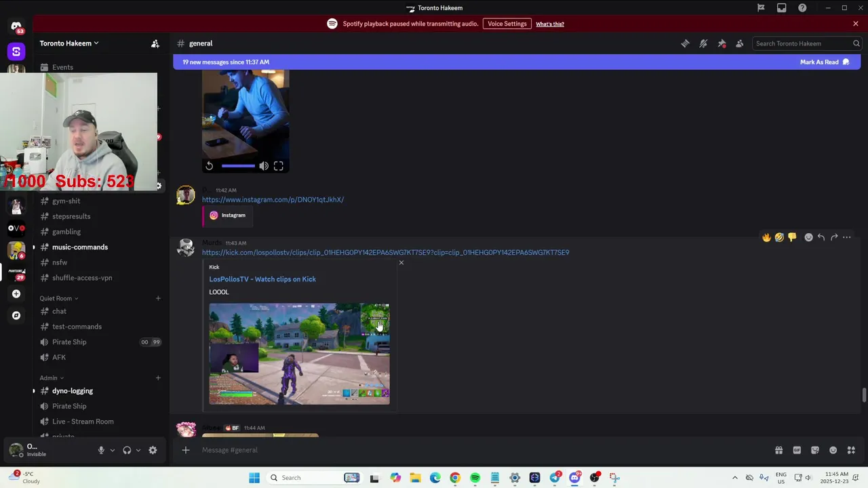The height and width of the screenshot is (488, 868).
Task: Open the music-commands channel
Action: [x=80, y=247]
